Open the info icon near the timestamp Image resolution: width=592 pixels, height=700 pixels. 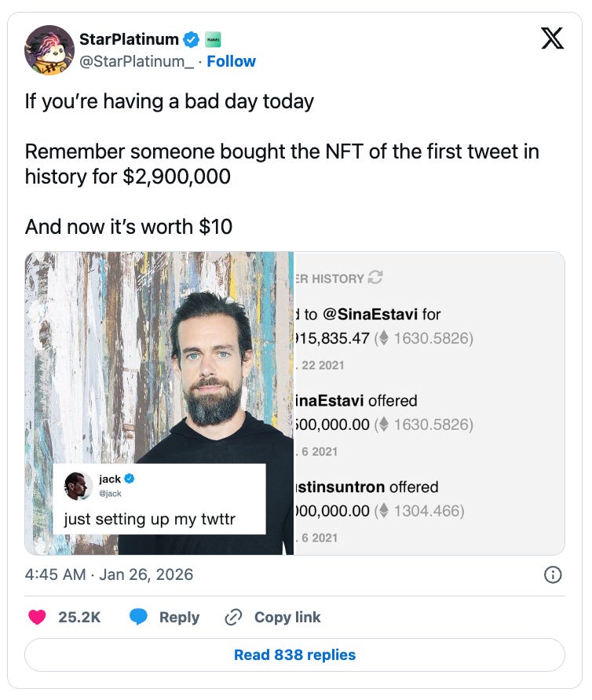pyautogui.click(x=553, y=575)
